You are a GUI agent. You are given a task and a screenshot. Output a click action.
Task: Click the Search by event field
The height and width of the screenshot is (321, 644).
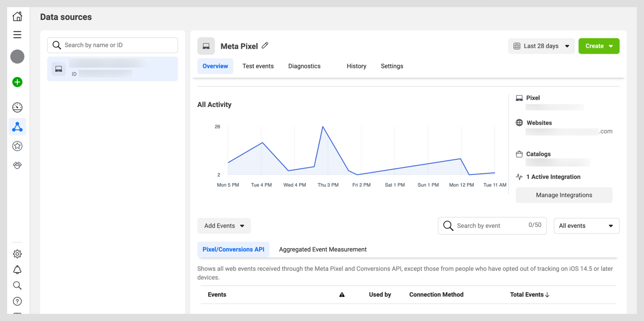pos(489,226)
